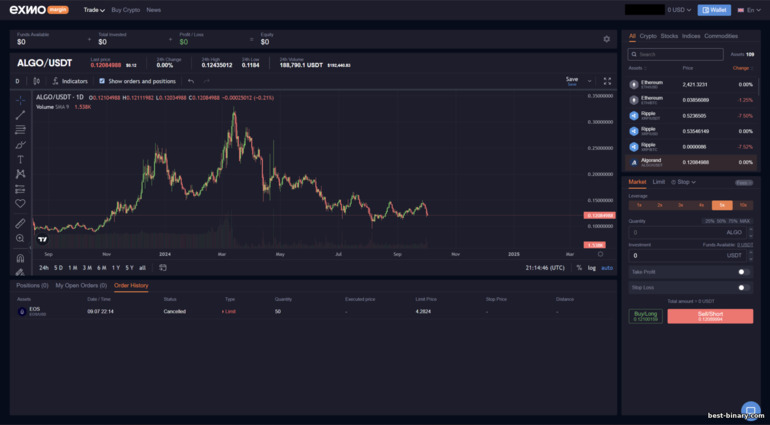The image size is (770, 425).
Task: Select 1x leverage
Action: [639, 205]
